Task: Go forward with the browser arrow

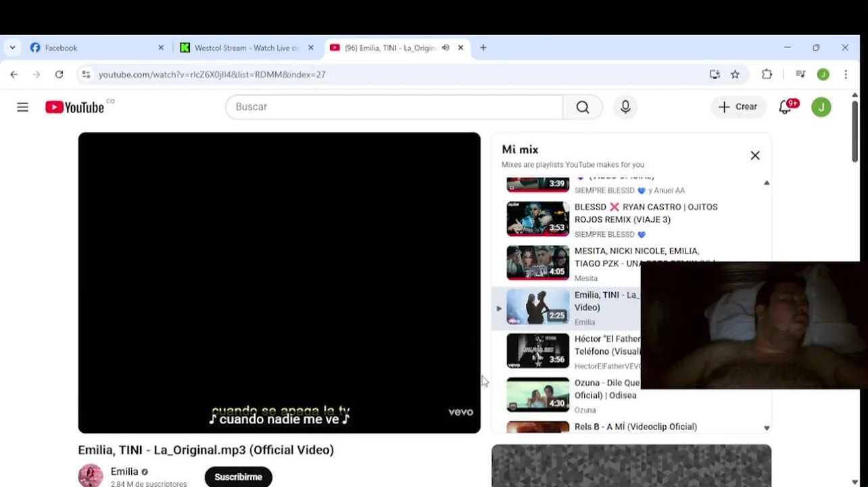Action: pyautogui.click(x=37, y=74)
